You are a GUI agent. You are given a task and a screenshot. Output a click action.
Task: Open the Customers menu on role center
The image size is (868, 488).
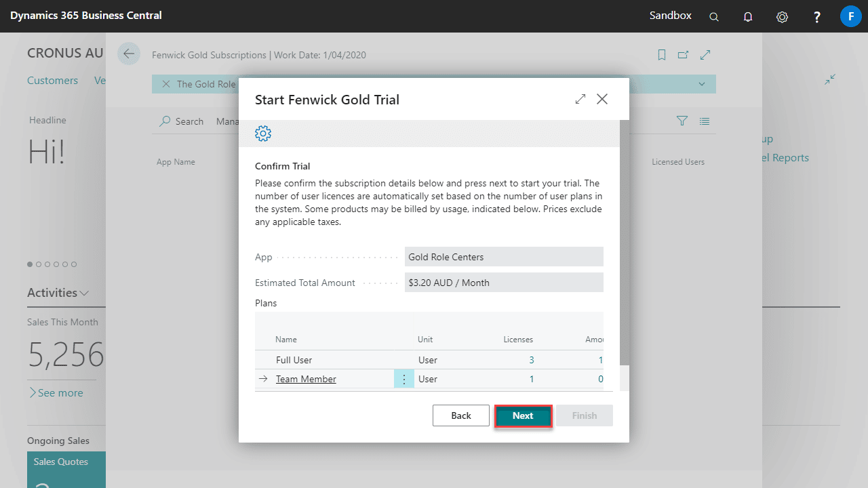52,80
